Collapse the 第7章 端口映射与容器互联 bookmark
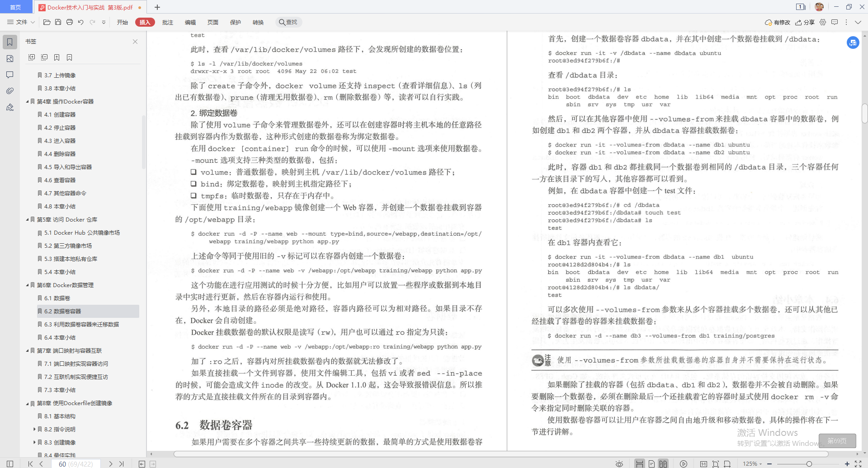868x468 pixels. 27,351
